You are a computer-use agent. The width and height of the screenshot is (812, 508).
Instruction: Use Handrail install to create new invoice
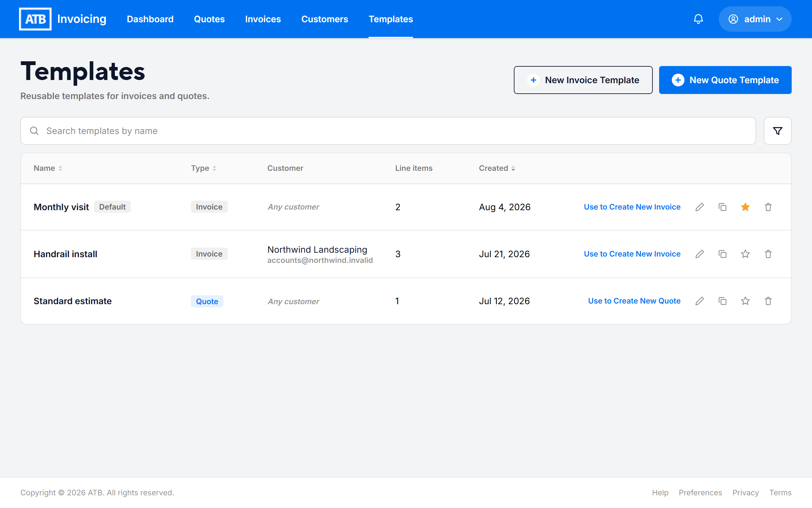tap(632, 254)
